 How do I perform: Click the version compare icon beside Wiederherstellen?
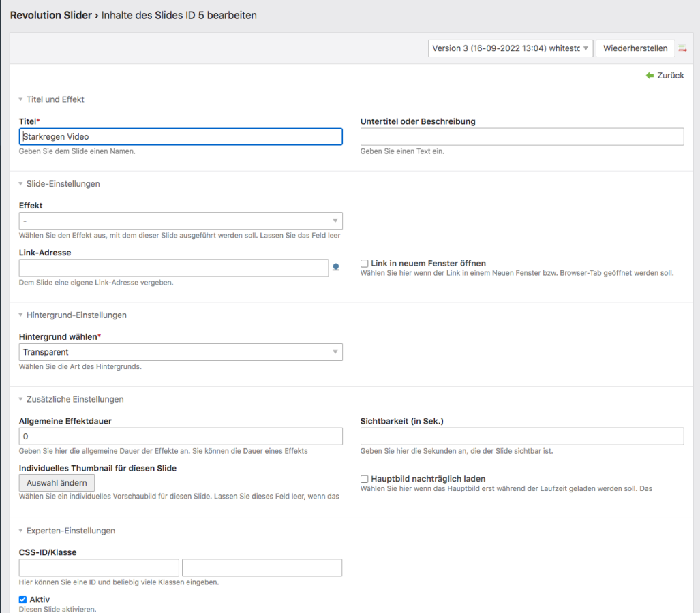click(682, 49)
